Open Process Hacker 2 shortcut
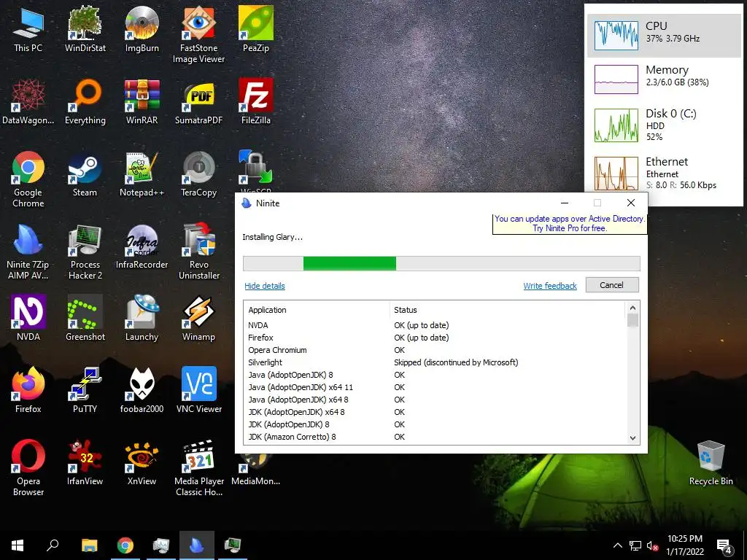 [x=85, y=252]
